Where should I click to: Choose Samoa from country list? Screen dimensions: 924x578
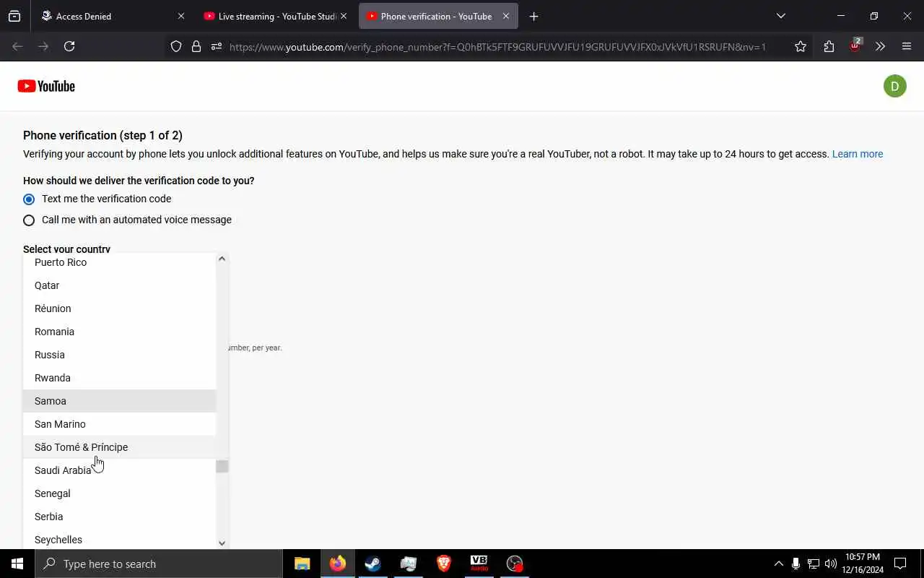120,401
